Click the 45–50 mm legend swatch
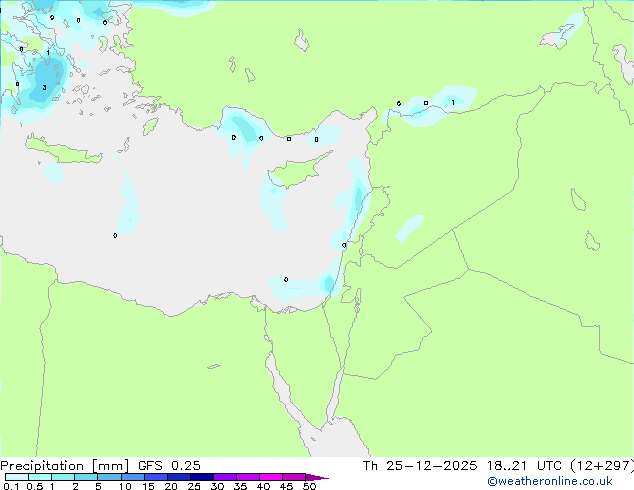This screenshot has width=634, height=490. click(x=294, y=477)
